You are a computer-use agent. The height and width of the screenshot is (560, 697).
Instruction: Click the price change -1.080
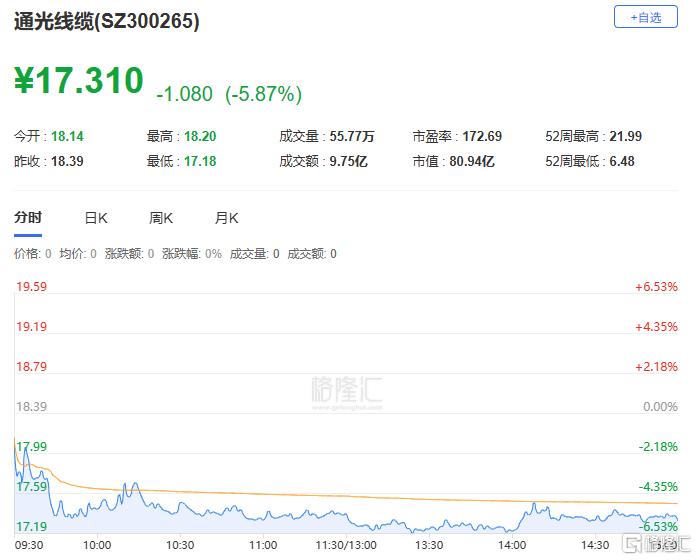click(184, 94)
